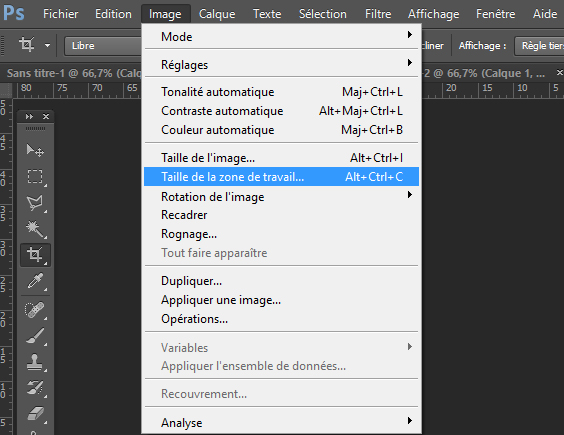Select the Magic Wand tool
This screenshot has height=435, width=564.
(x=35, y=229)
